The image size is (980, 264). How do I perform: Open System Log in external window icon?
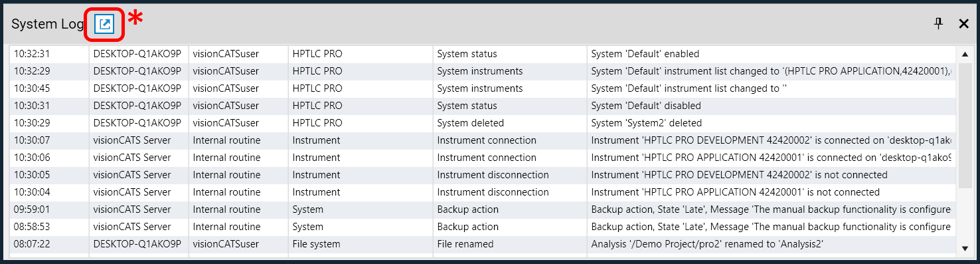point(104,24)
